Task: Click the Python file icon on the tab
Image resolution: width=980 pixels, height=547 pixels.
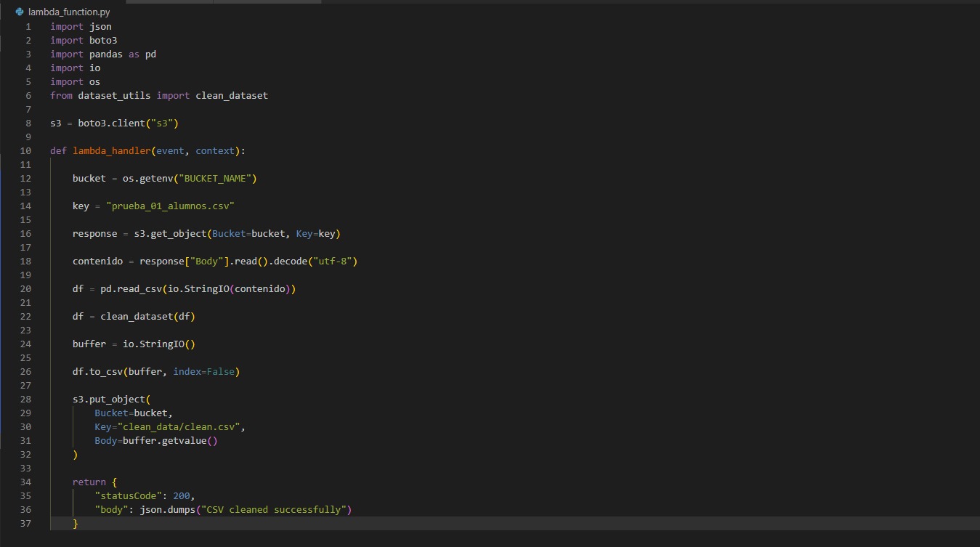Action: pyautogui.click(x=20, y=12)
